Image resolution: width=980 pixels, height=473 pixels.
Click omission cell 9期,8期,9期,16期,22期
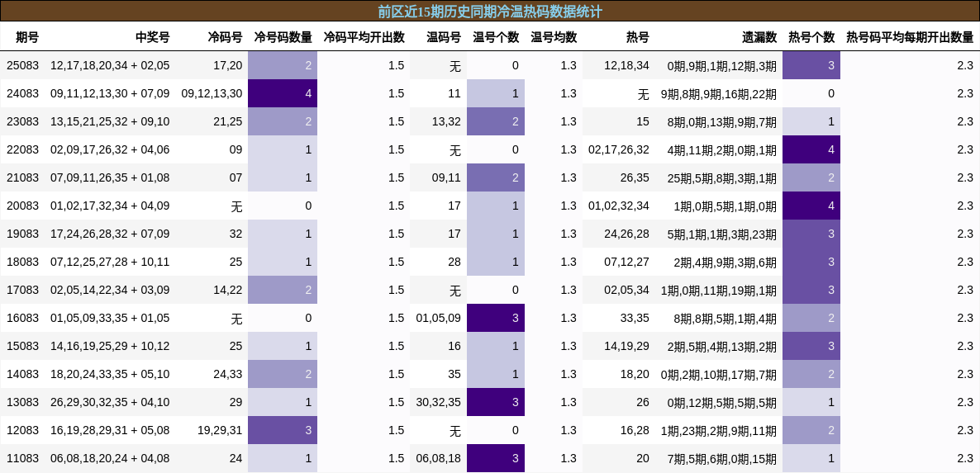pos(719,93)
